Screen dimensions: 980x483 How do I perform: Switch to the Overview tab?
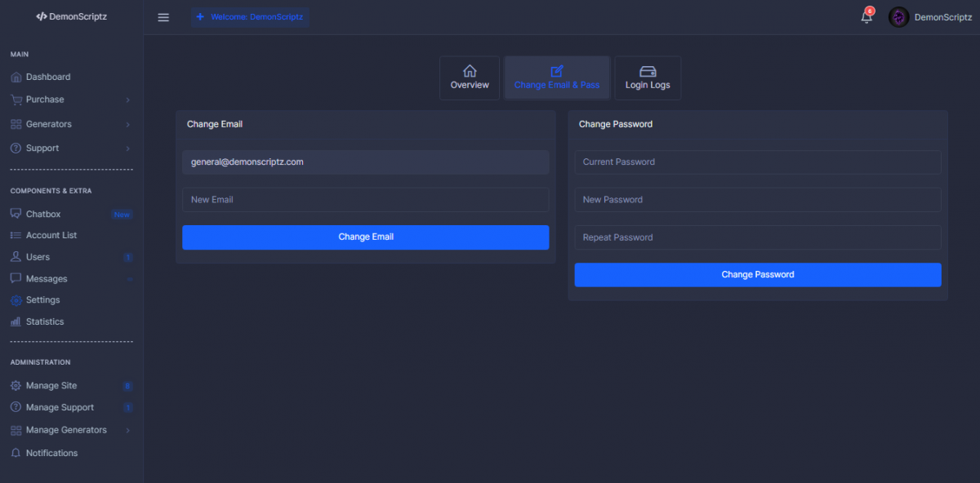[x=470, y=78]
